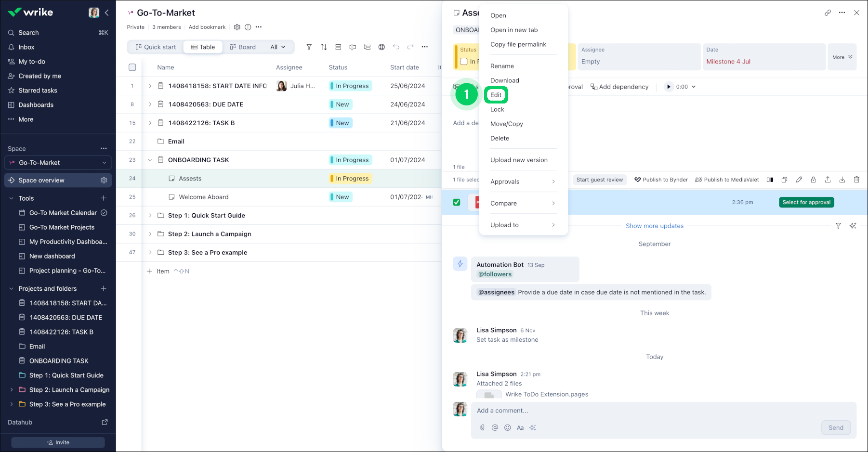Open the Assignee Empty field

point(639,57)
